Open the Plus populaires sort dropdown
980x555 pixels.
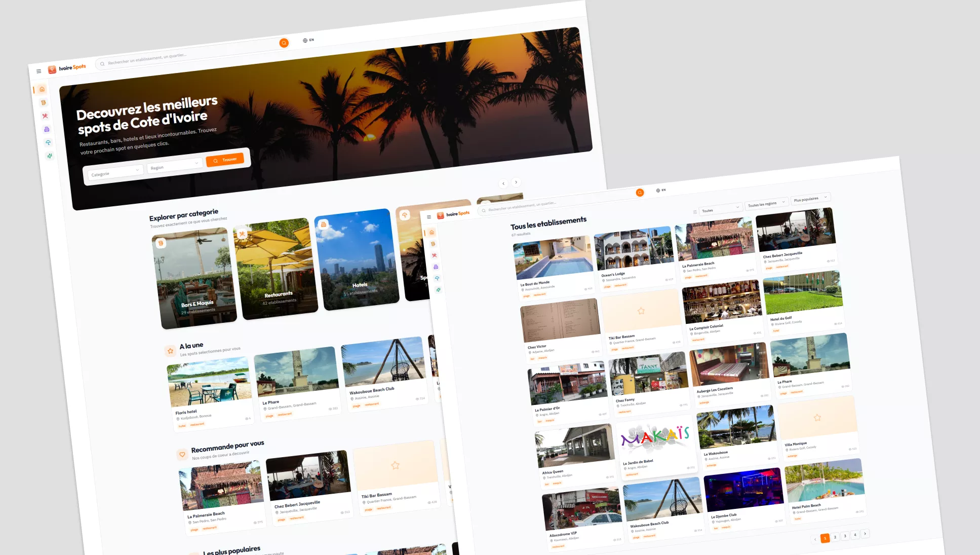click(811, 199)
